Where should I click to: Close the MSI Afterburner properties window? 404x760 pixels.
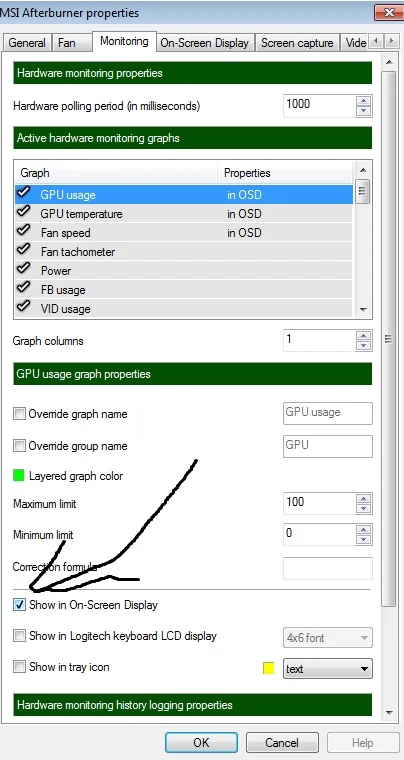click(x=389, y=12)
